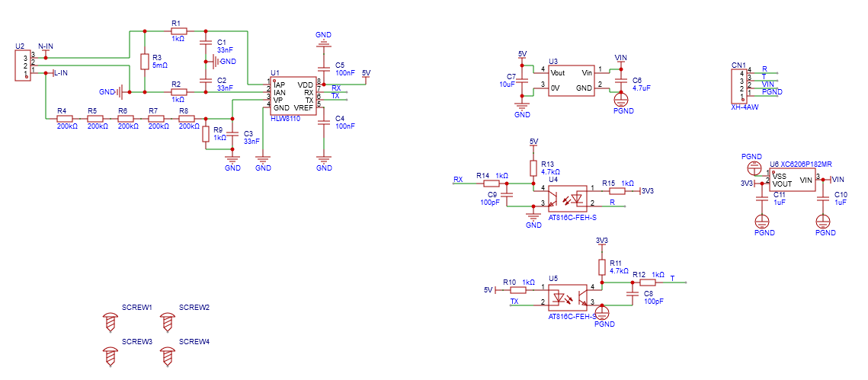
Task: Select the RX net label near R14
Action: [458, 180]
